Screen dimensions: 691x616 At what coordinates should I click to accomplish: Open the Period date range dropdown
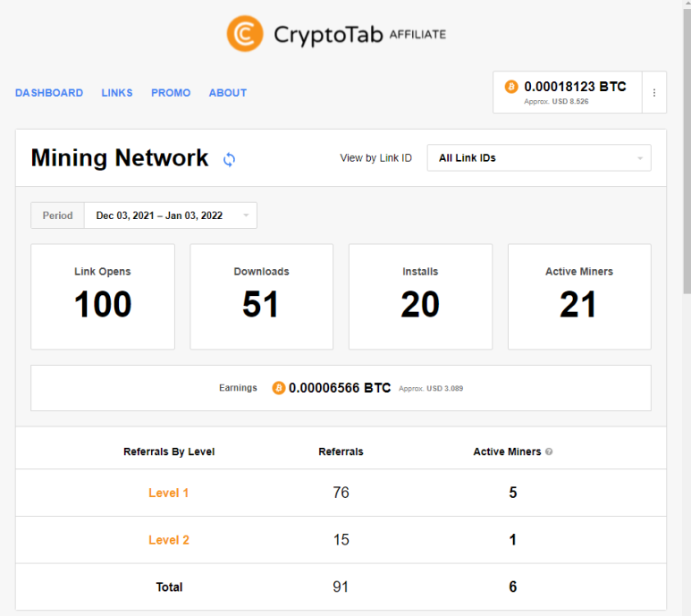click(171, 215)
